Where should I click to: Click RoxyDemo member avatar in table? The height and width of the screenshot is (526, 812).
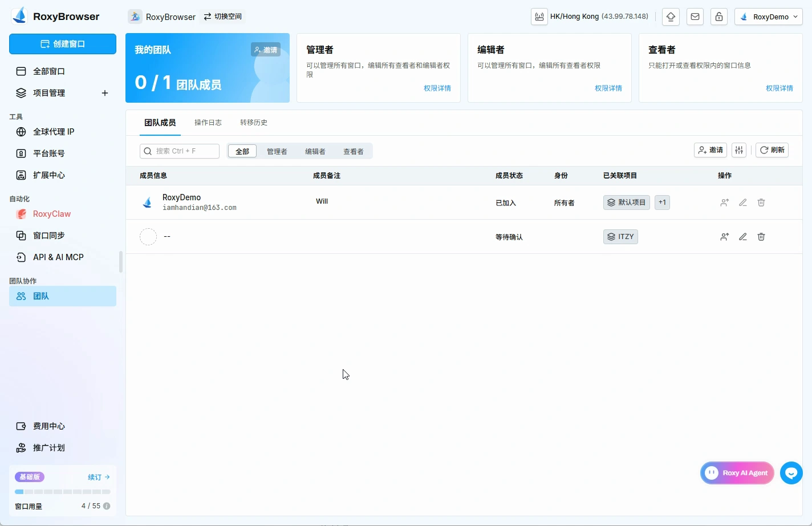click(x=148, y=203)
